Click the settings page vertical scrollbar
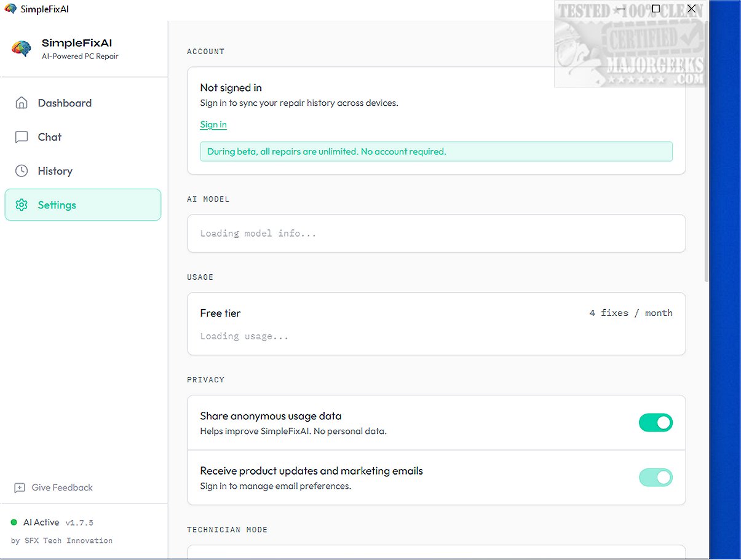 click(x=707, y=151)
